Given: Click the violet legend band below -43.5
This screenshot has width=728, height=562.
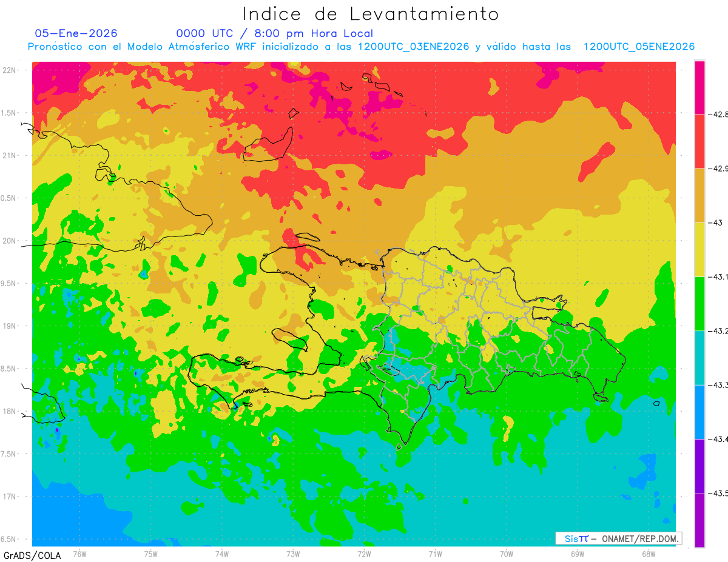Looking at the screenshot, I should (x=699, y=520).
